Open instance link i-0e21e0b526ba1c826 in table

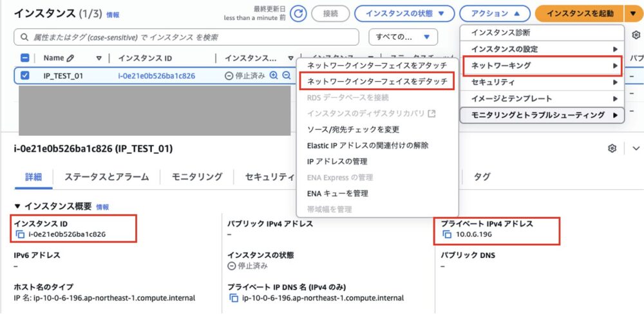pyautogui.click(x=156, y=75)
